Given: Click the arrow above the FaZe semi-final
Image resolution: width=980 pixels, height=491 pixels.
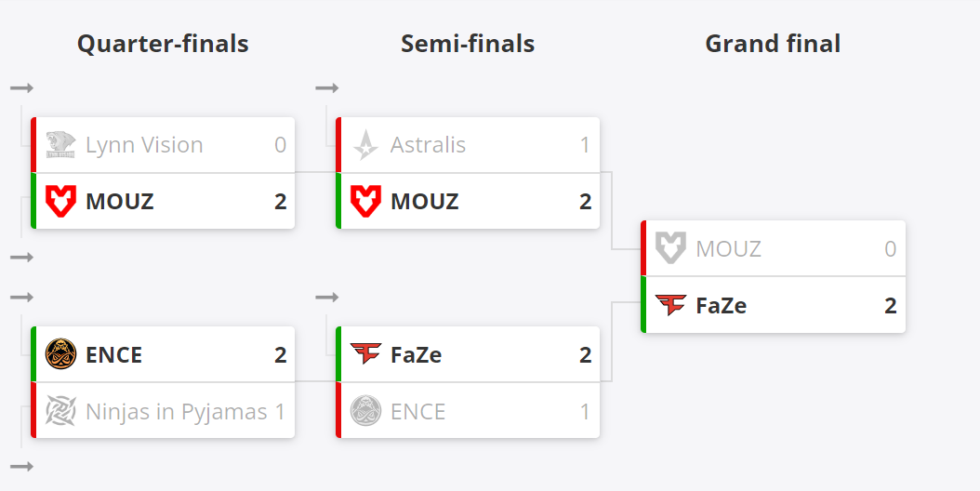Looking at the screenshot, I should 327,297.
